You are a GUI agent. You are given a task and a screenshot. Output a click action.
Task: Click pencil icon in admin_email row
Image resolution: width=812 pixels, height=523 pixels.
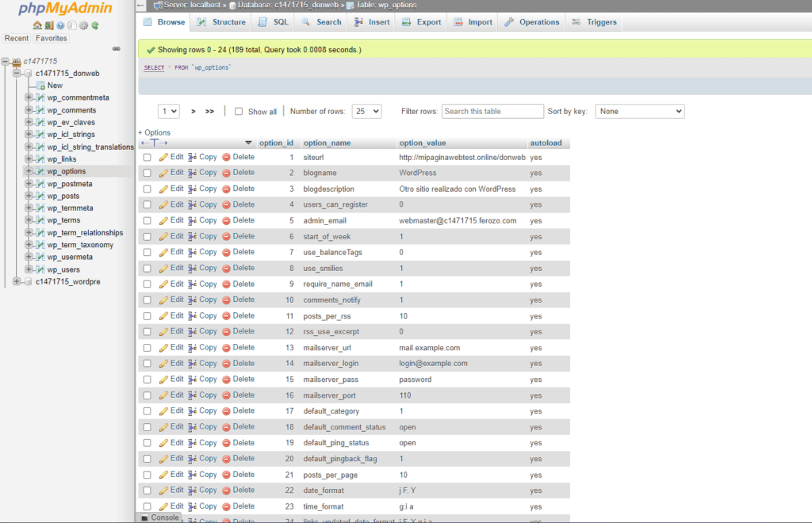163,220
